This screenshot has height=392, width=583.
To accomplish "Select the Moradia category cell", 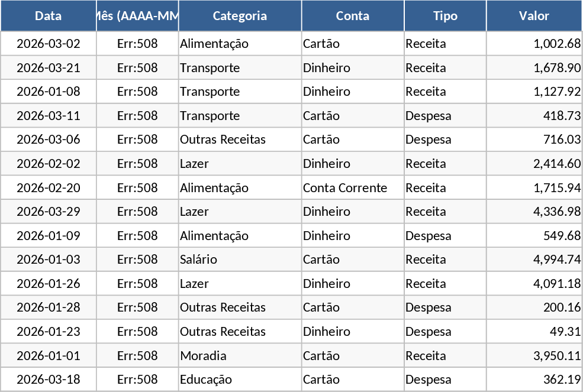I will tap(203, 356).
